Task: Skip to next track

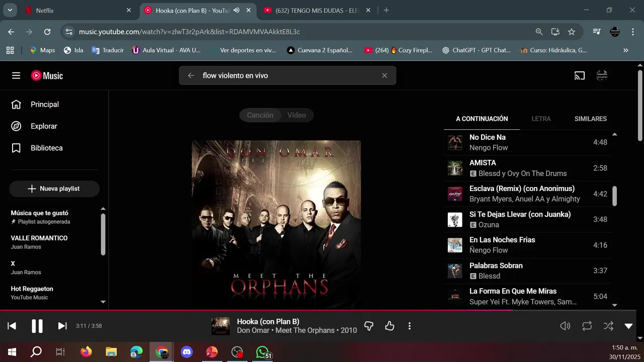Action: pos(62,326)
